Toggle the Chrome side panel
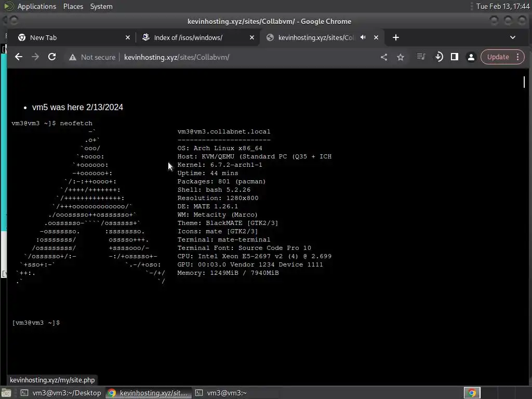Image resolution: width=532 pixels, height=399 pixels. (x=455, y=57)
